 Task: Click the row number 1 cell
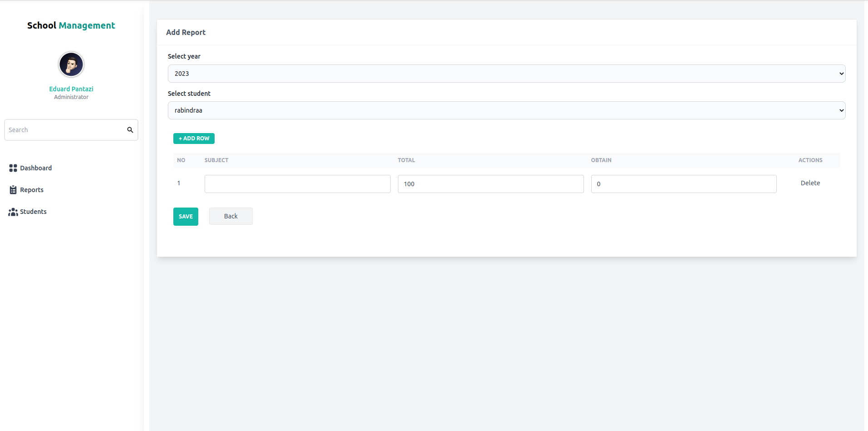pos(179,183)
